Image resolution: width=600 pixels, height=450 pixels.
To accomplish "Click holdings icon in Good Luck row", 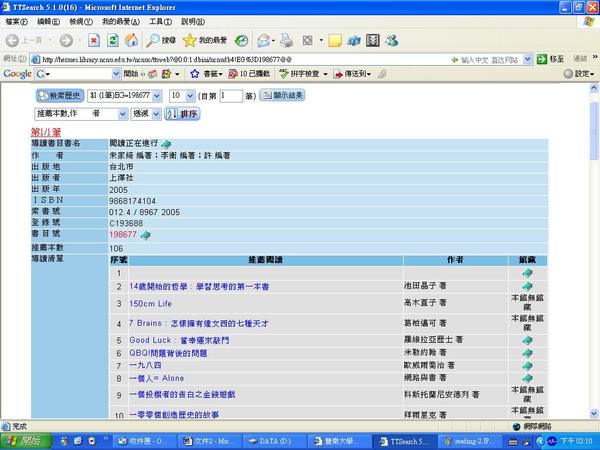I will [x=527, y=340].
